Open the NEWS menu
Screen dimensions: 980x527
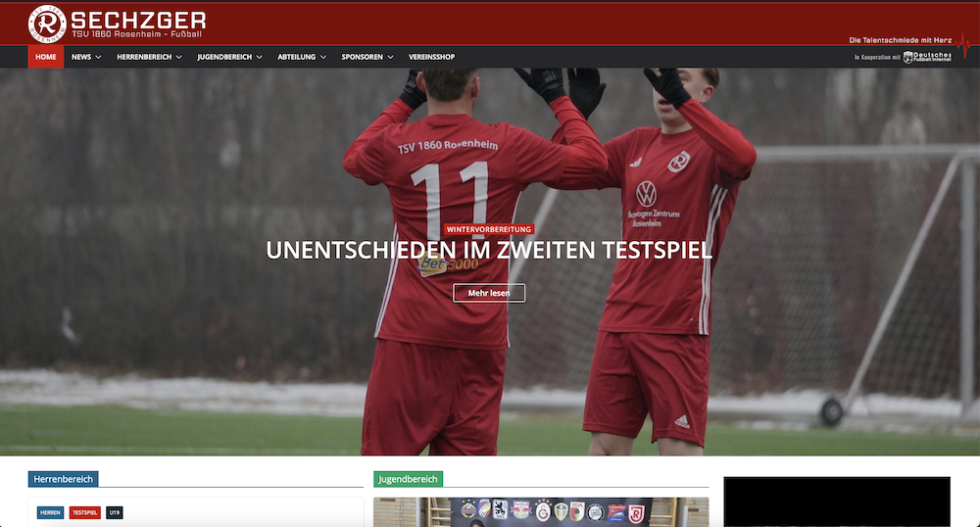[81, 57]
